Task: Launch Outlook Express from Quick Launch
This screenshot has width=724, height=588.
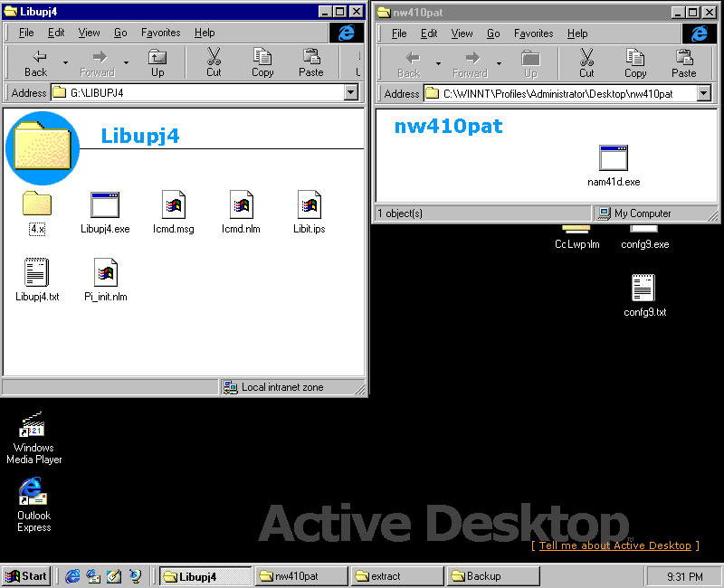Action: 93,576
